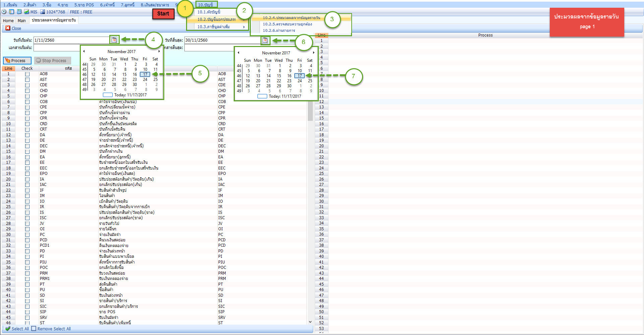Open the 5.ขาย POS menu
The height and width of the screenshot is (335, 644).
click(x=84, y=5)
